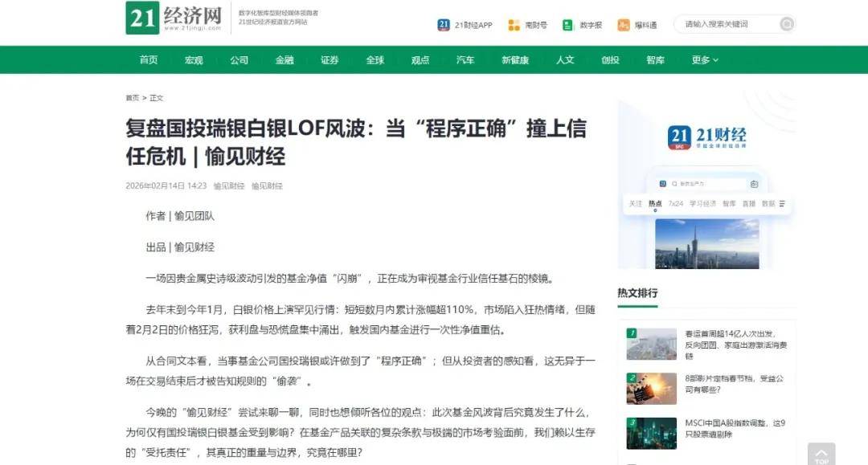The image size is (868, 465).
Task: Open the 金融 navigation item
Action: coord(285,59)
